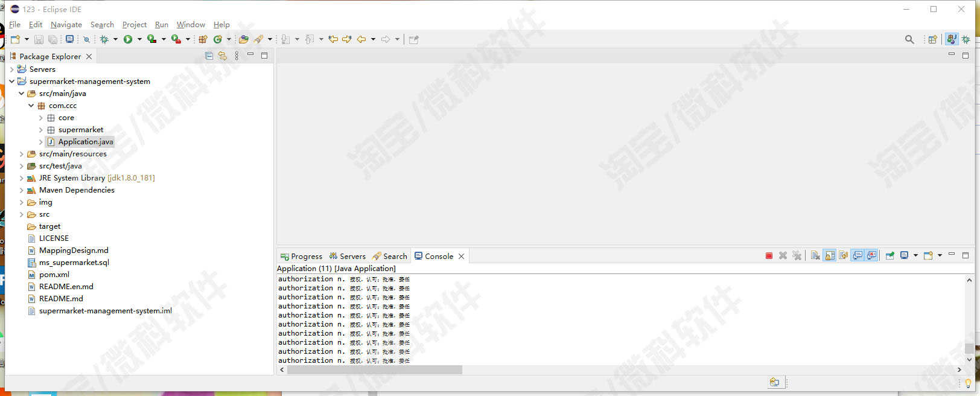Image resolution: width=980 pixels, height=396 pixels.
Task: Toggle Link with Editor in Package Explorer
Action: pos(223,56)
